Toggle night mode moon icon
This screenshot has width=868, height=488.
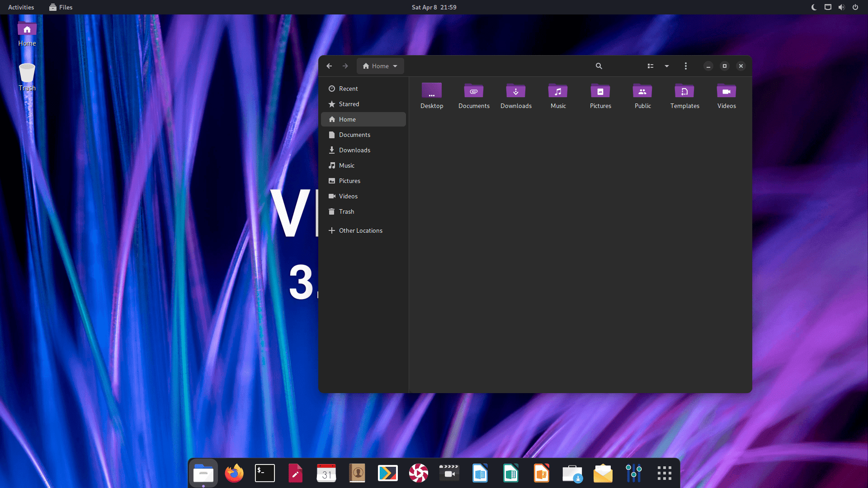tap(814, 7)
